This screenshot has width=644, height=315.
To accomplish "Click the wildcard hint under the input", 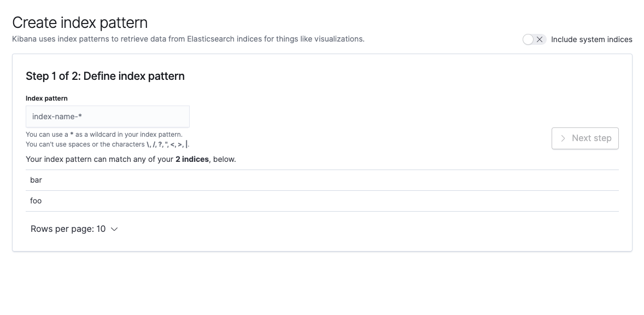I will click(104, 135).
